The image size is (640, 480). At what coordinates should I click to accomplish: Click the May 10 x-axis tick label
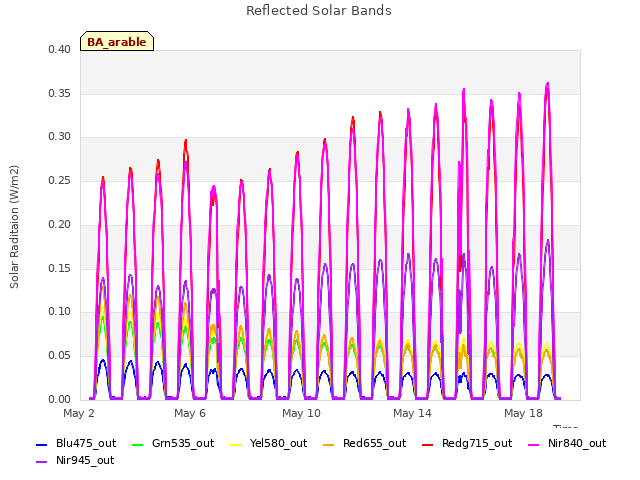301,413
